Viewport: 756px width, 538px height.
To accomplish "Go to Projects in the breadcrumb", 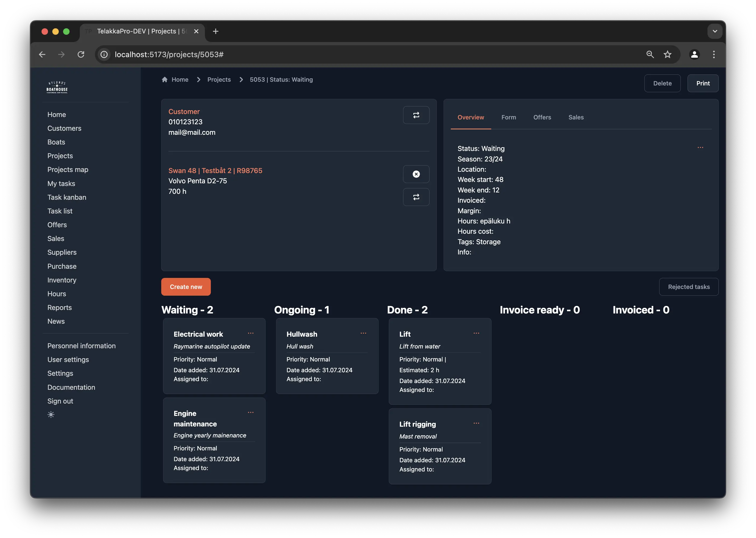I will click(219, 80).
